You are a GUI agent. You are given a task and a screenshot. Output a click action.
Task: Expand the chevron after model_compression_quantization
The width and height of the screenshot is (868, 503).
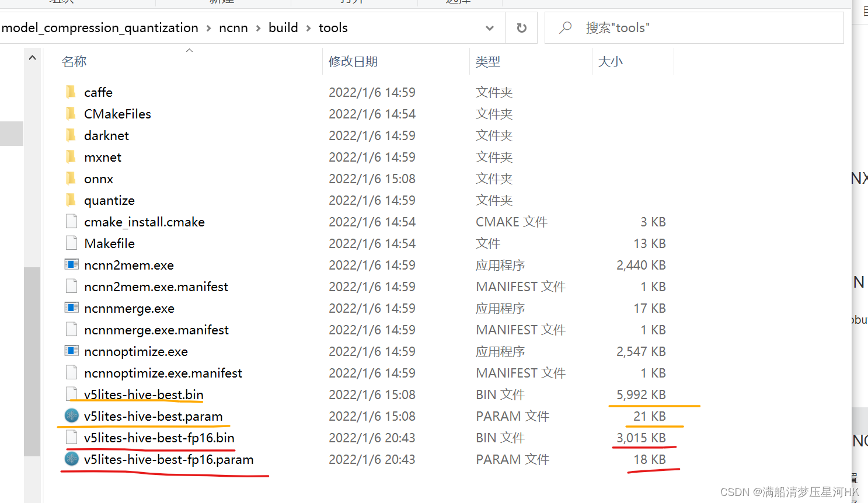[x=208, y=28]
